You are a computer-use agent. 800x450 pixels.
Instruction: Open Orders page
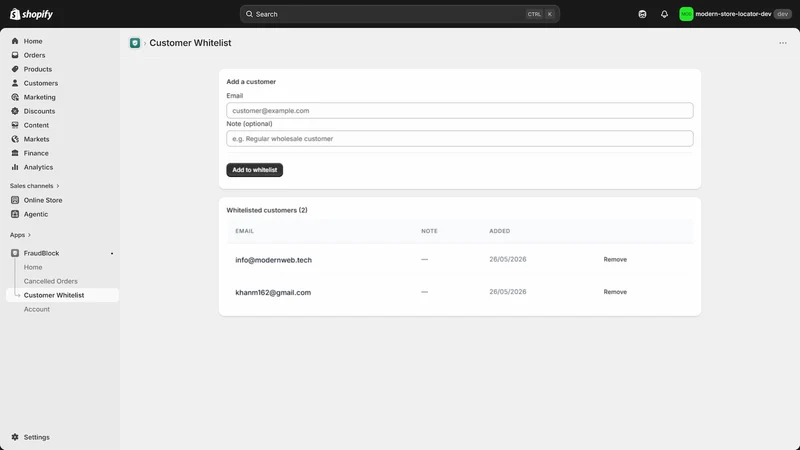34,55
